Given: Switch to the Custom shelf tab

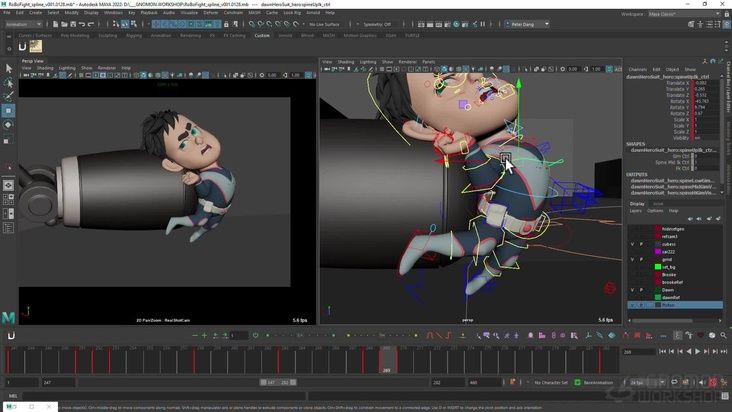Looking at the screenshot, I should (262, 35).
